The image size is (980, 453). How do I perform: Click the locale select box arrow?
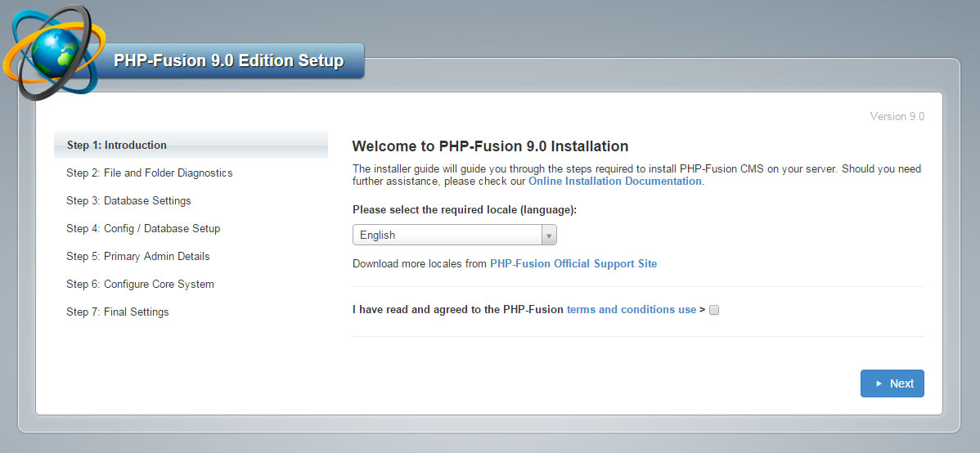(549, 235)
